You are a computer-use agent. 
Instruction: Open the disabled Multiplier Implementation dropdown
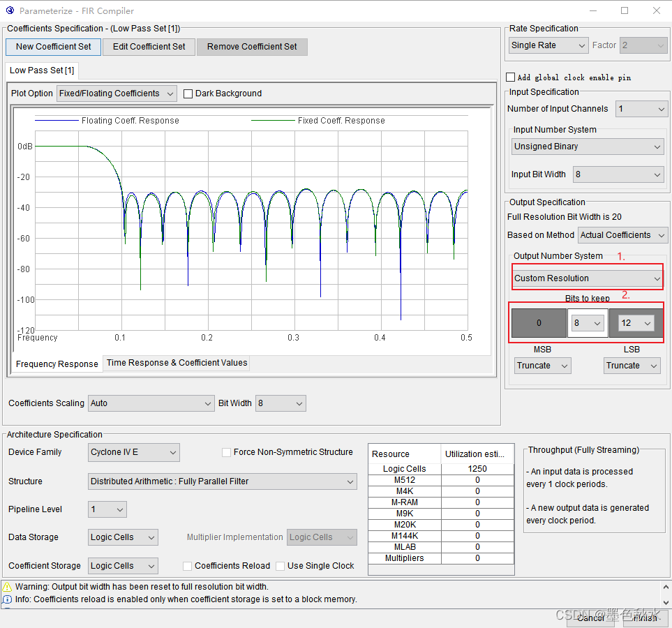tap(322, 537)
